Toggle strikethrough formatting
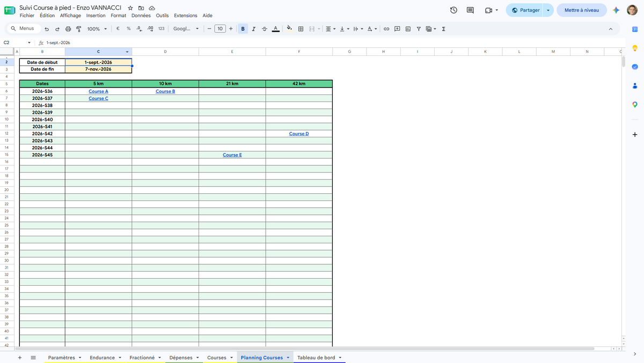 tap(264, 29)
